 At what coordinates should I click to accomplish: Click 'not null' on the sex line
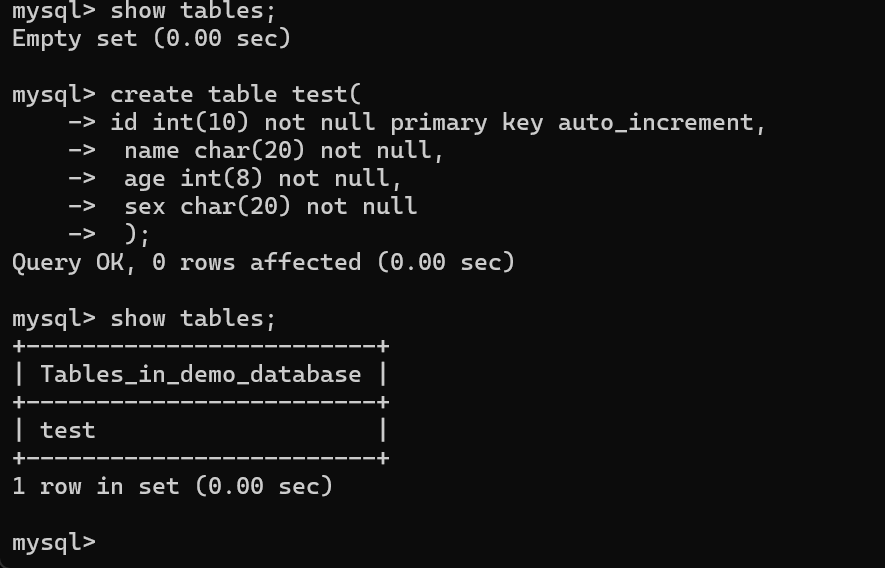(361, 207)
